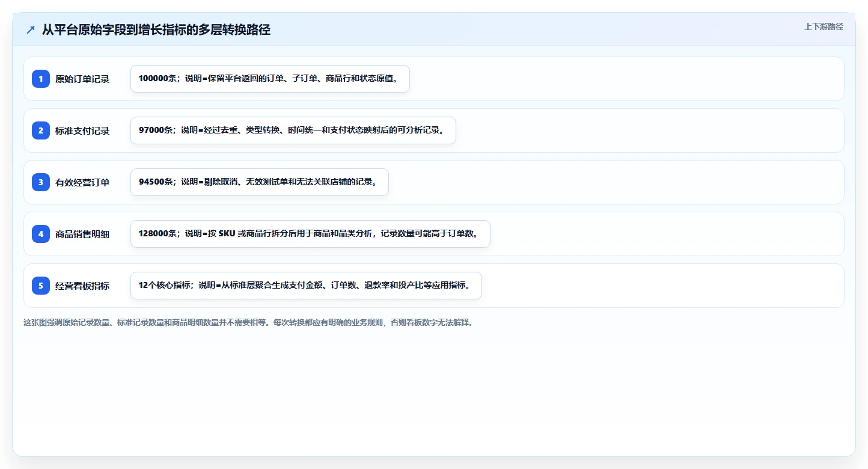
Task: Click step number badge 5
Action: pos(41,286)
